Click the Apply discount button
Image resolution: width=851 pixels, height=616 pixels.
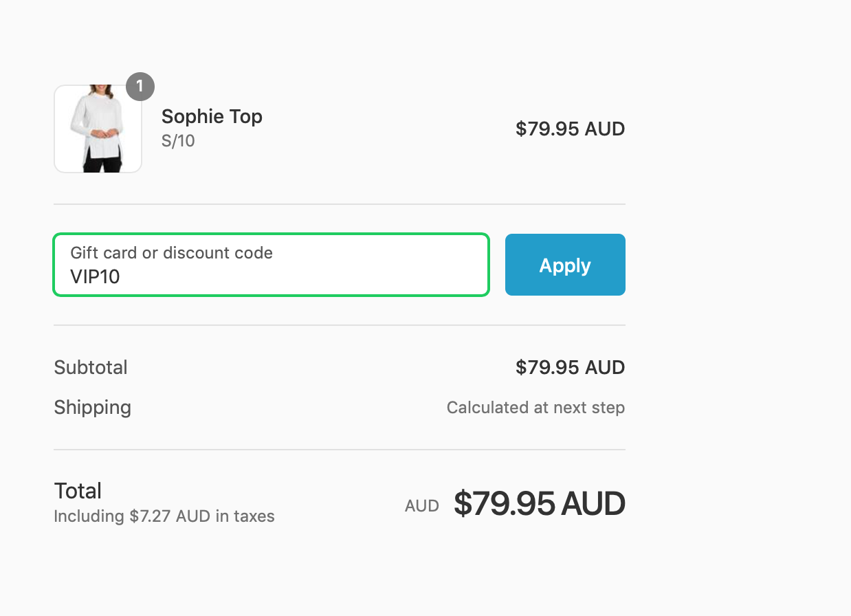565,265
